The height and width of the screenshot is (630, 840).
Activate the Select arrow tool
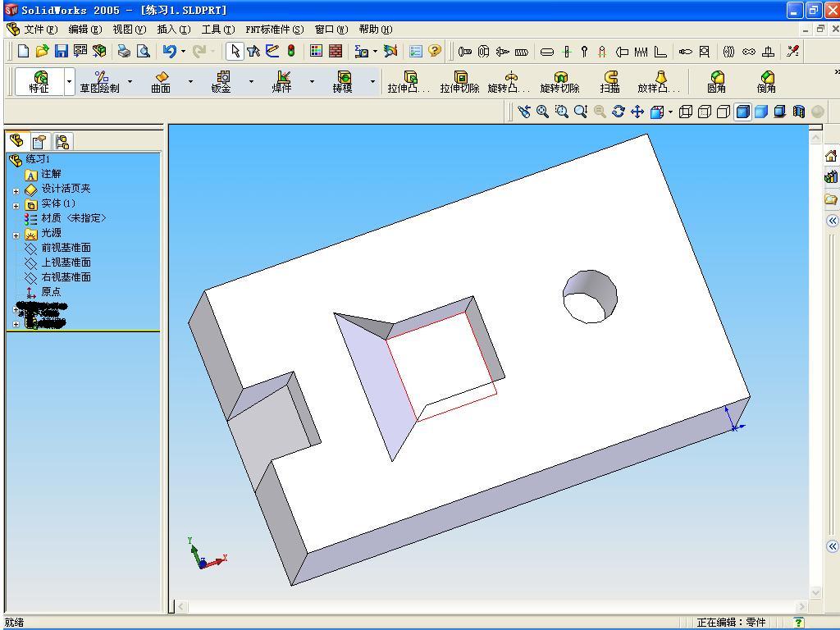click(x=235, y=52)
